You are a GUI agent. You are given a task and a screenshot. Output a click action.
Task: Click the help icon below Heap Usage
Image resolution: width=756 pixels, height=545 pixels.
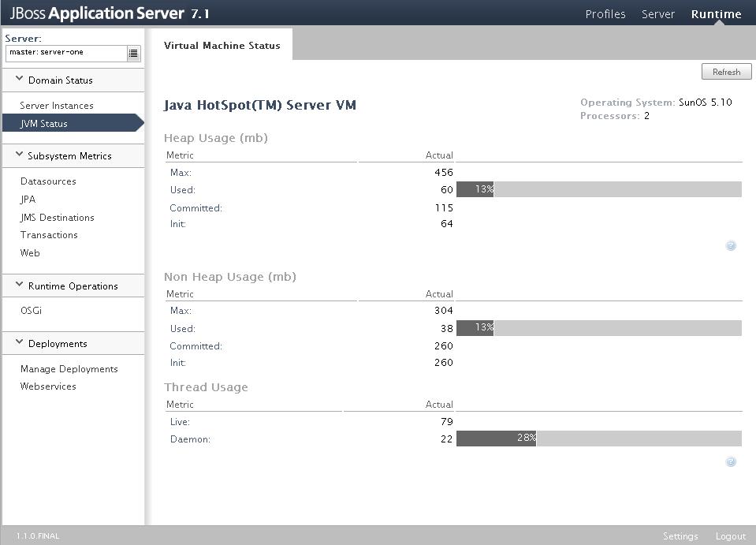pos(731,246)
